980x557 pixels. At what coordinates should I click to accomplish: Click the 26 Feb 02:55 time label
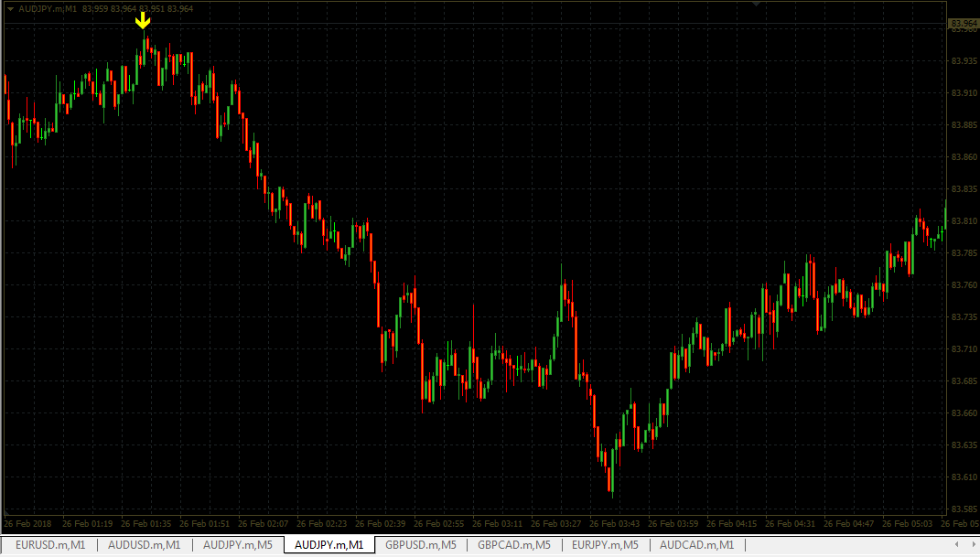tap(438, 524)
